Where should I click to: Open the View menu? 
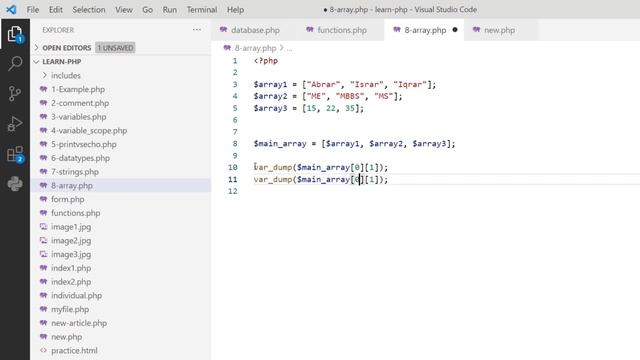[123, 9]
